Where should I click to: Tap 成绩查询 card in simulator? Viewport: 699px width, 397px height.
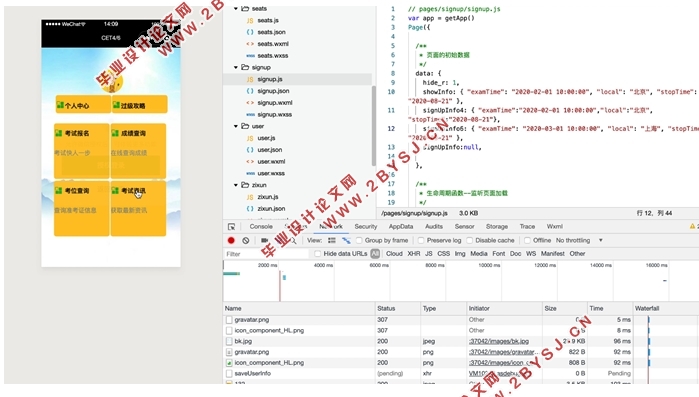[138, 151]
